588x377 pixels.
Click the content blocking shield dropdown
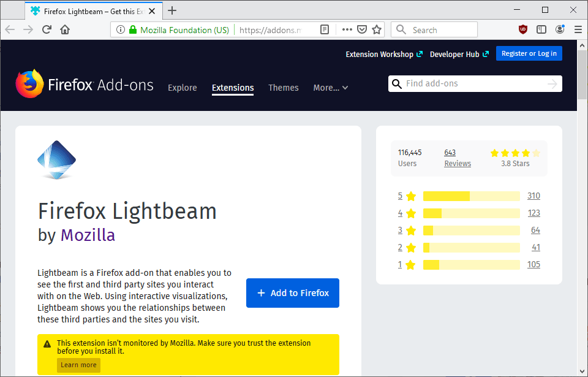coord(362,29)
